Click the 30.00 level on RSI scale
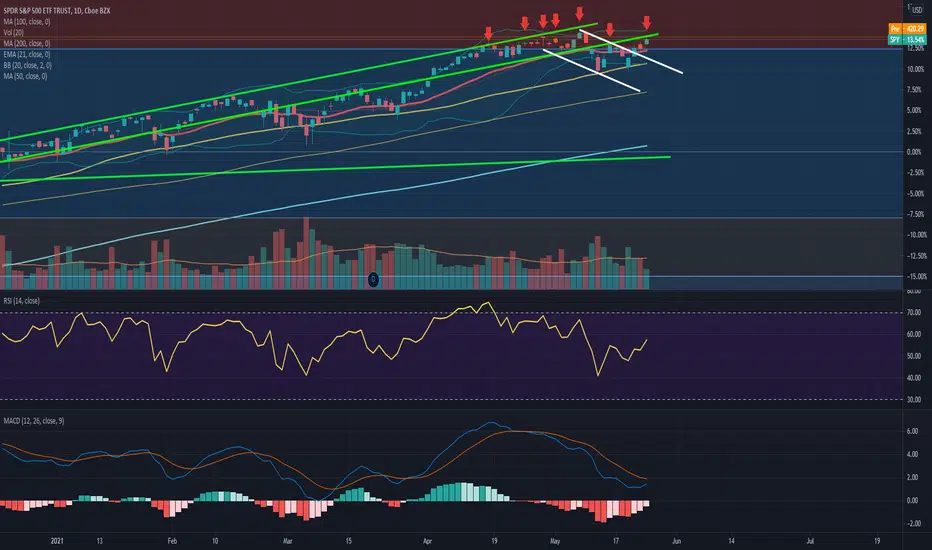The width and height of the screenshot is (932, 550). coord(914,400)
